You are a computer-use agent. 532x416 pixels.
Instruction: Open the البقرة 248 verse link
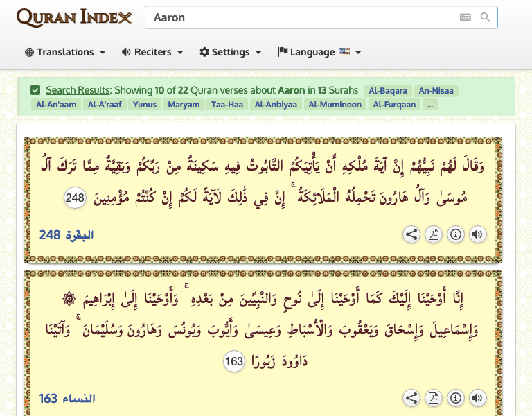pyautogui.click(x=66, y=234)
